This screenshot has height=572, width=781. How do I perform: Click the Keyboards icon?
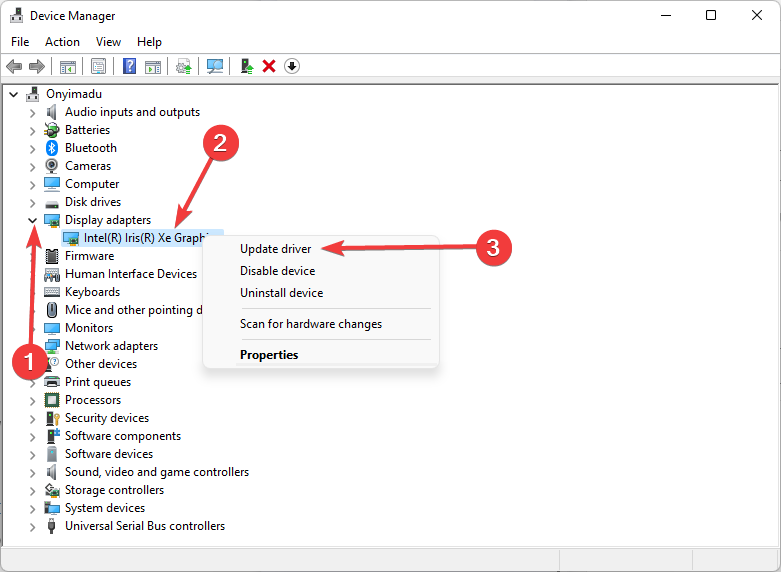(52, 292)
